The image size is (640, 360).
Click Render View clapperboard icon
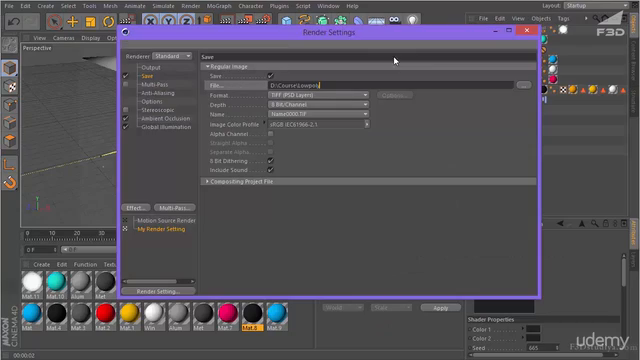(x=226, y=20)
